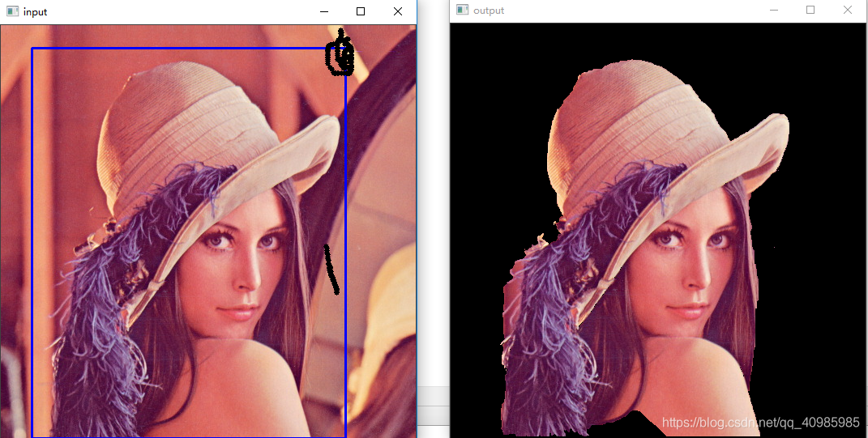Close the output window
Viewport: 868px width, 438px height.
(x=848, y=10)
